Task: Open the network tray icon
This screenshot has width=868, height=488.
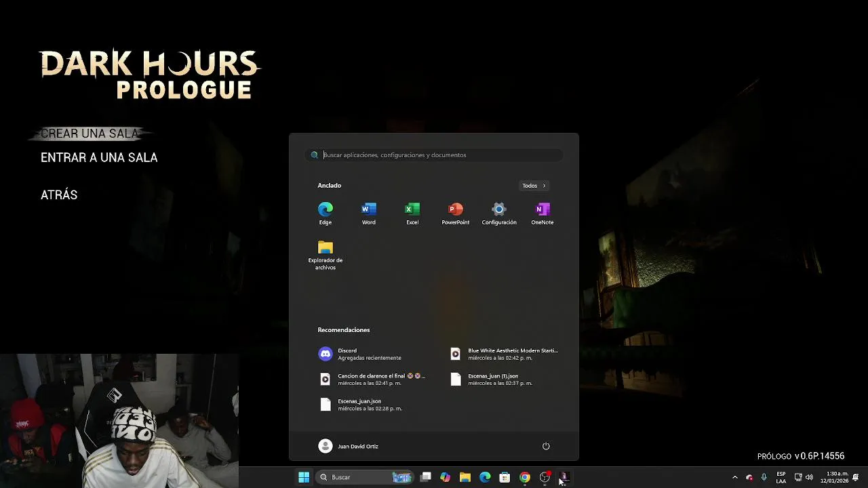Action: coord(798,477)
